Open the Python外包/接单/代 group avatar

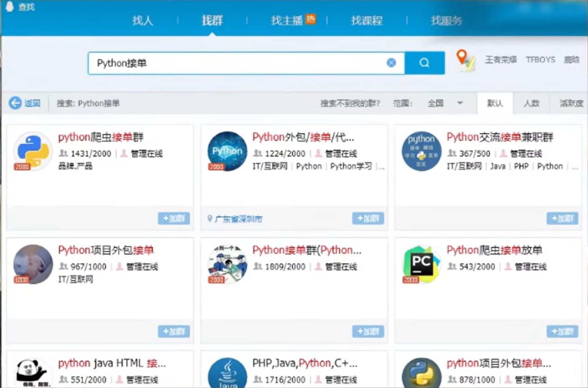tap(227, 151)
